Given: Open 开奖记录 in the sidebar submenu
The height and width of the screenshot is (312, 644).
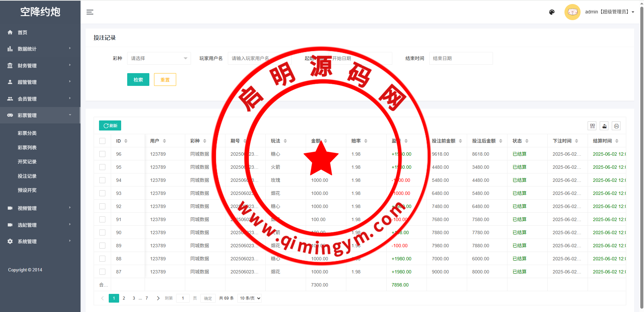Looking at the screenshot, I should (x=27, y=162).
